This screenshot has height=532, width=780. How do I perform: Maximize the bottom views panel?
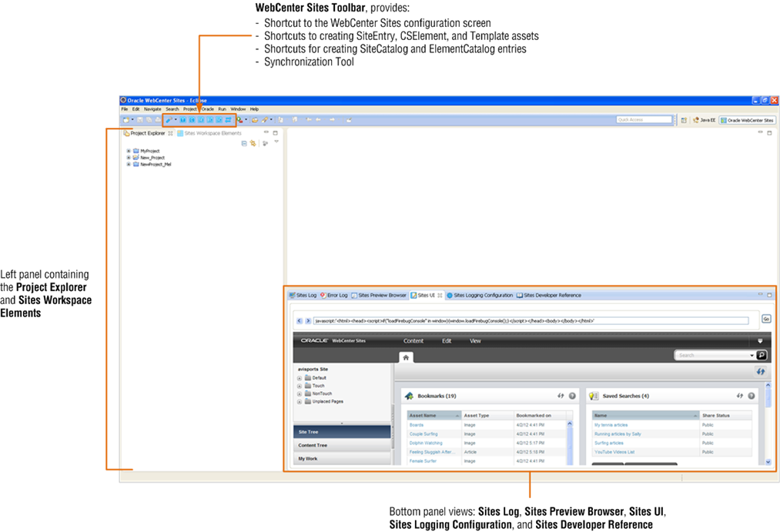[x=769, y=295]
